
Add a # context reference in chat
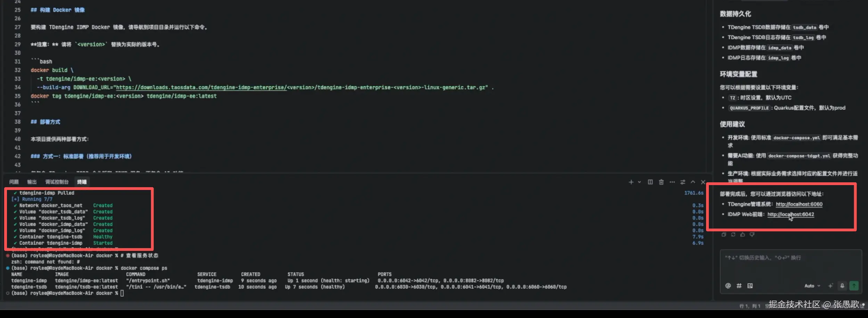point(739,286)
